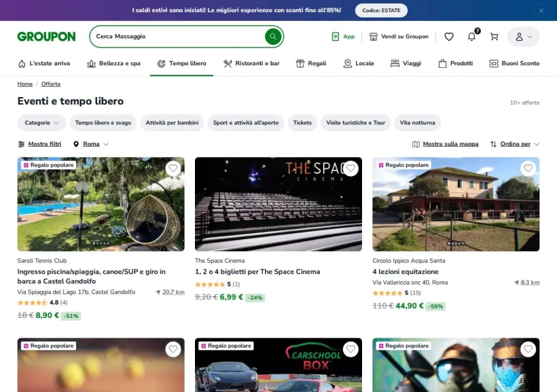Open 4 lezioni equitazione deal title
557x392 pixels.
click(406, 272)
